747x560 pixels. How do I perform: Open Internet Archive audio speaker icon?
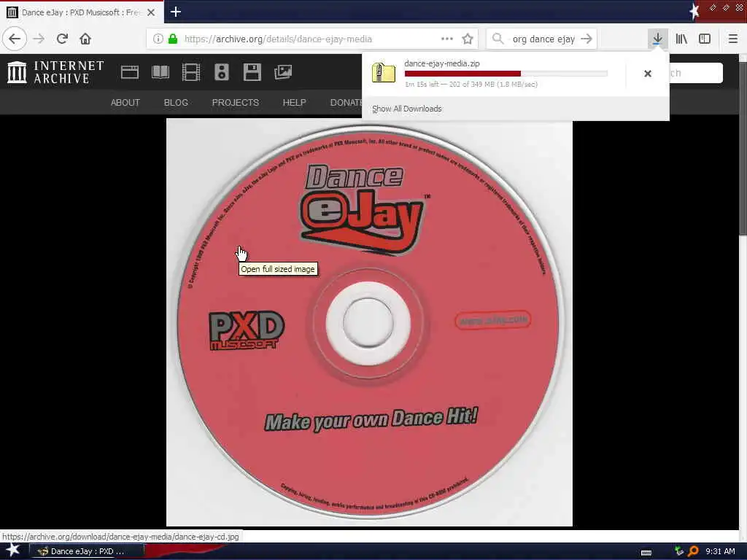coord(222,72)
